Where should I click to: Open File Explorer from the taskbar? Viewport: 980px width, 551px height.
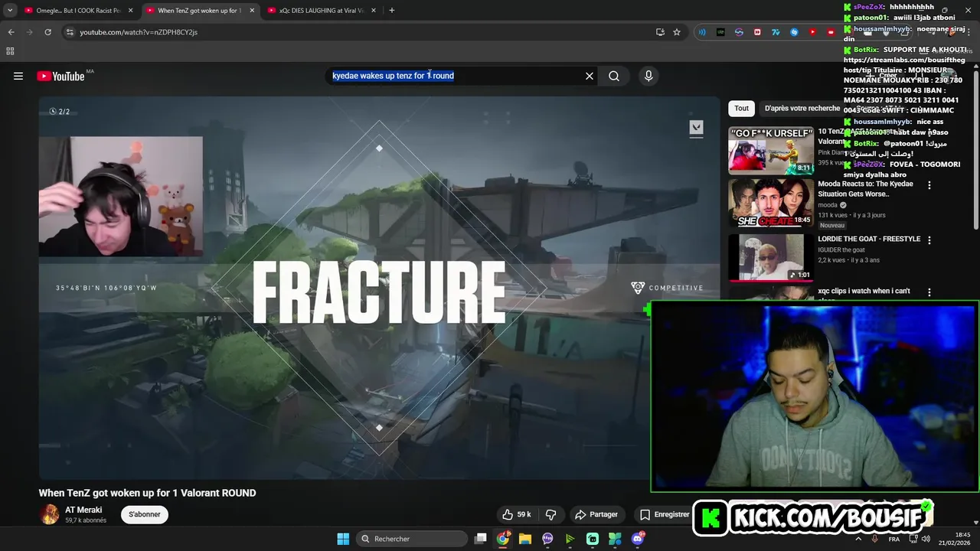pos(525,539)
